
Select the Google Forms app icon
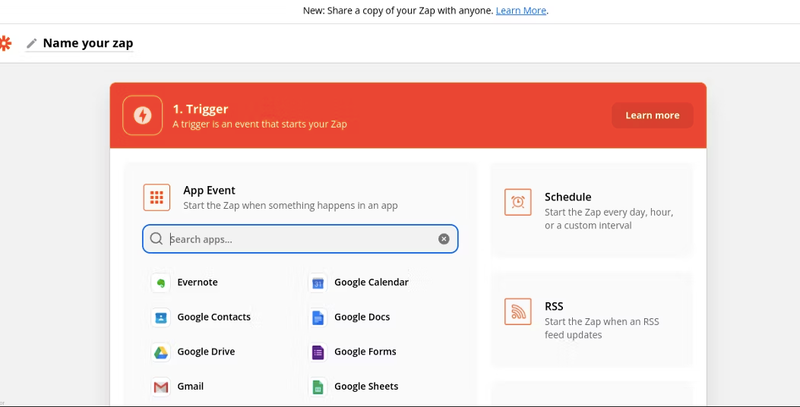[318, 352]
